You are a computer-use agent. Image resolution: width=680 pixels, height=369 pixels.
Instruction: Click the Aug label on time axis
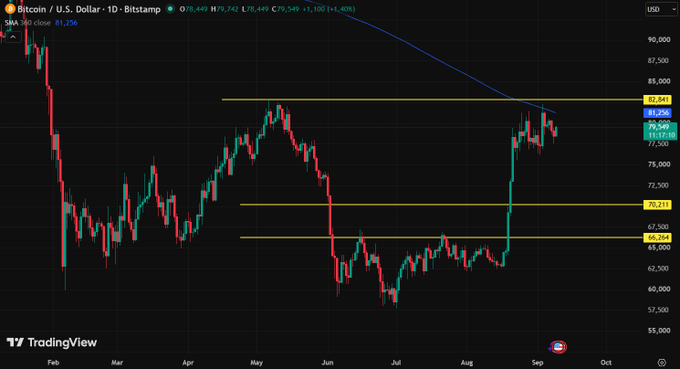(x=467, y=362)
